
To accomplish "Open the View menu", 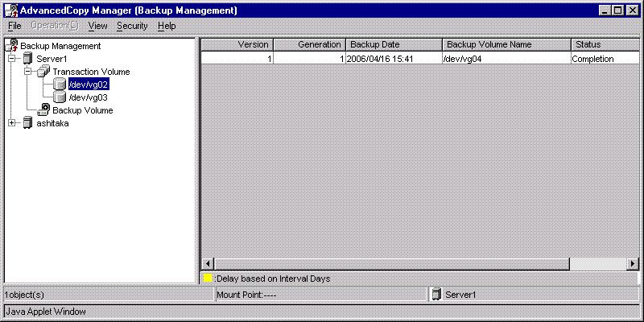I will (x=97, y=26).
